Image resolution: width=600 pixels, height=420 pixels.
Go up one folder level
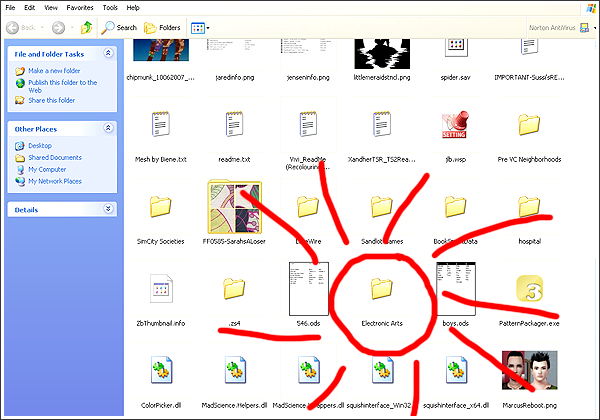tap(86, 28)
